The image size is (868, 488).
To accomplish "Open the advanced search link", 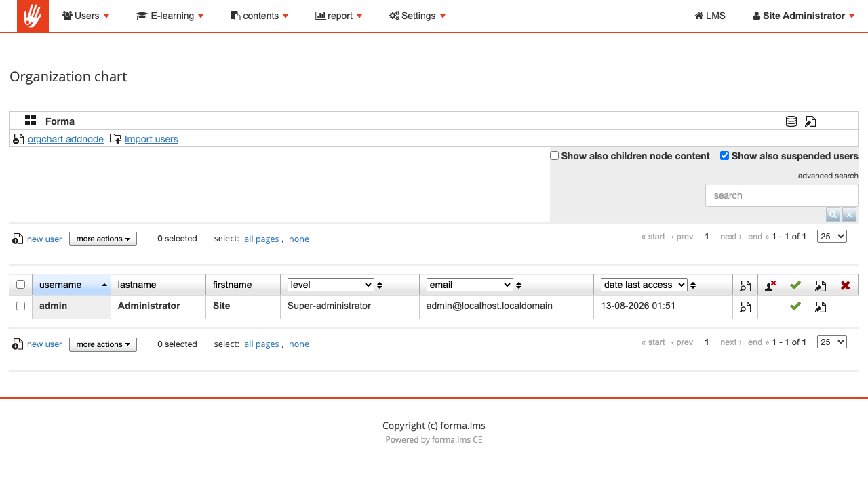I will click(828, 176).
